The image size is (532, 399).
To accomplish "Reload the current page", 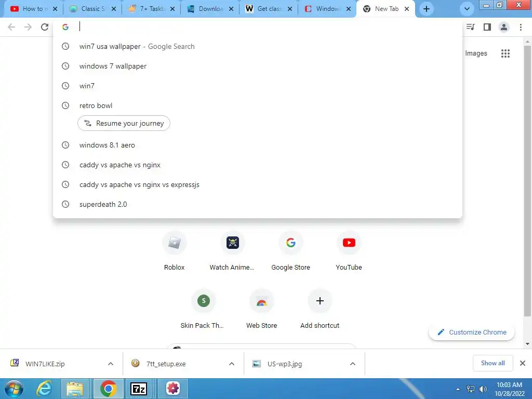I will [x=45, y=27].
